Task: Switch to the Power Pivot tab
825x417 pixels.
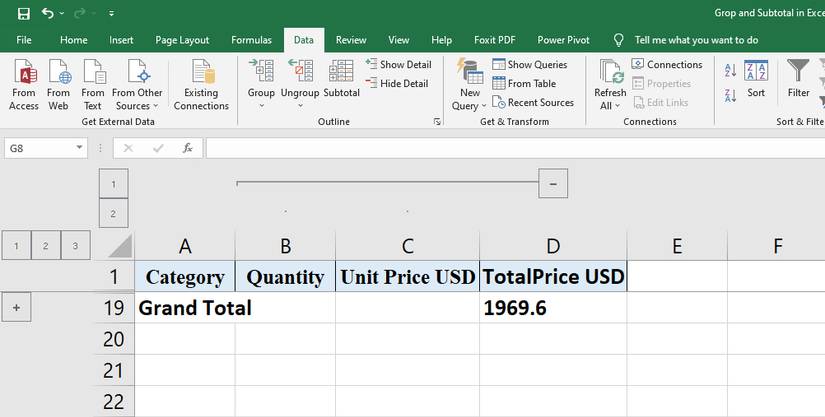Action: [564, 40]
